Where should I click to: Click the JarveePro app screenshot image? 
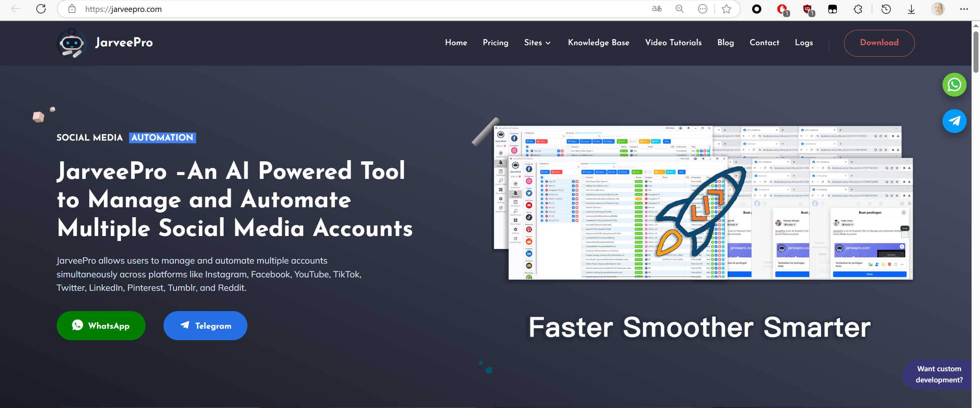[703, 203]
